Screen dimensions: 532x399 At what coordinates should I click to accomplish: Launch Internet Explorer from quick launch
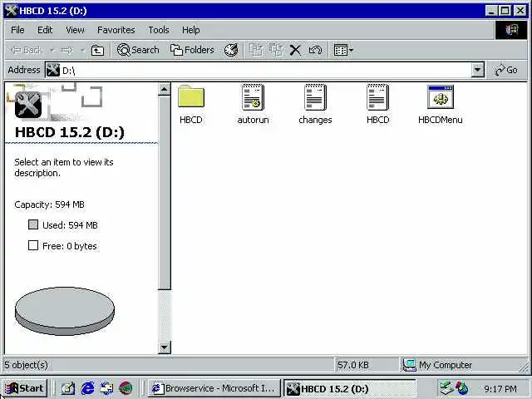click(x=87, y=388)
